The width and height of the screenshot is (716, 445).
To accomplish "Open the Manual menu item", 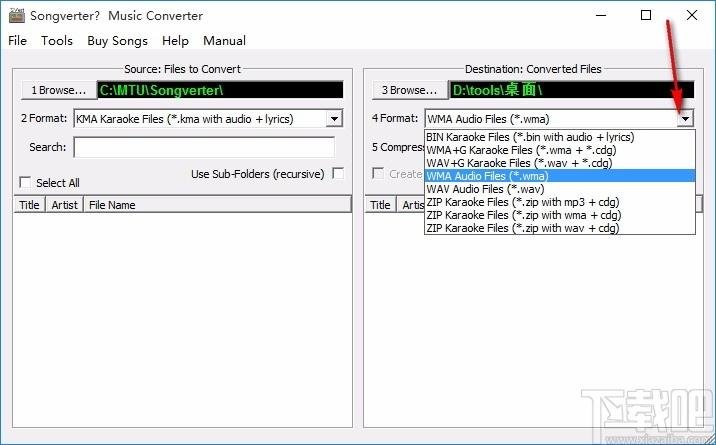I will [x=224, y=41].
